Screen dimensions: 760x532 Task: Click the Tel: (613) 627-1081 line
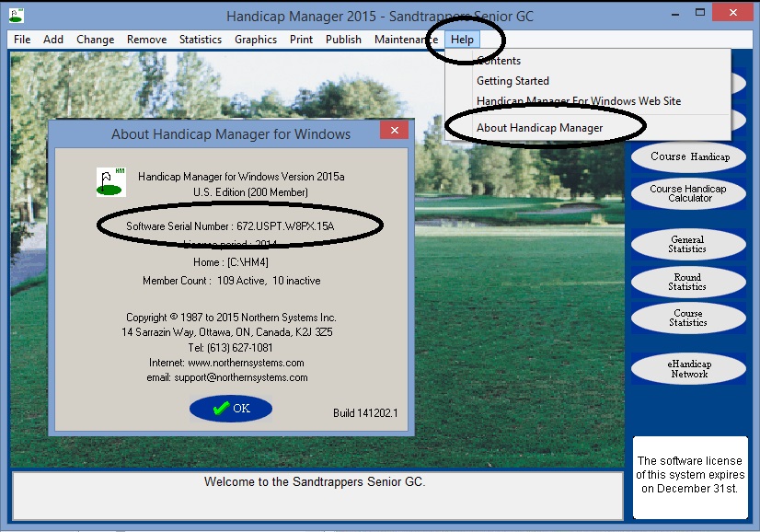pos(230,348)
